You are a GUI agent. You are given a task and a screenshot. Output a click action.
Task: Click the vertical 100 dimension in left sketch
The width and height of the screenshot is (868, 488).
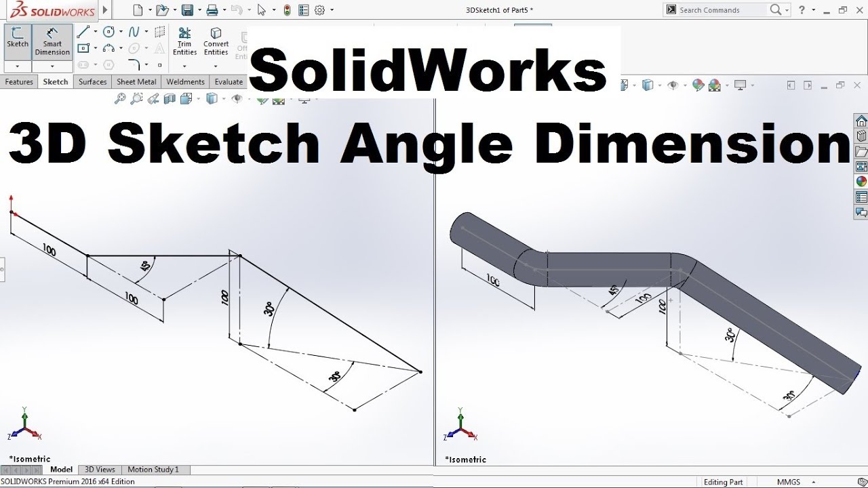[x=225, y=297]
